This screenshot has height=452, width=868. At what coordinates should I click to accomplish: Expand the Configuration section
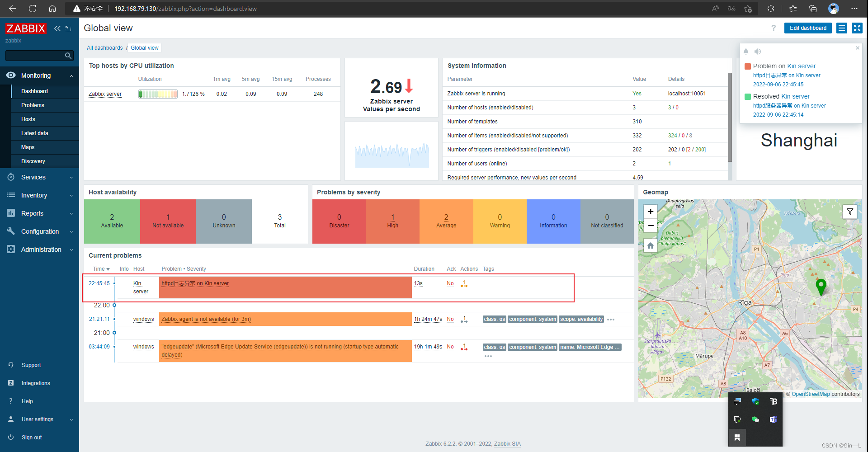point(39,231)
